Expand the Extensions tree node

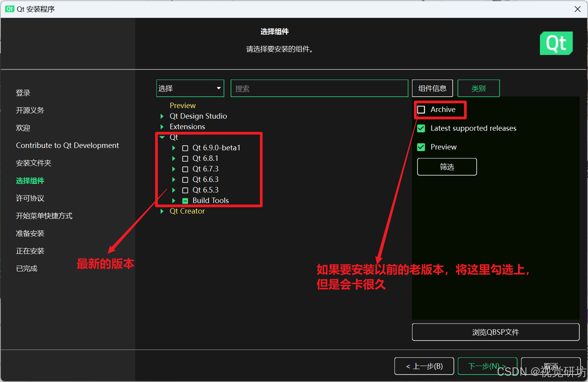pos(162,127)
